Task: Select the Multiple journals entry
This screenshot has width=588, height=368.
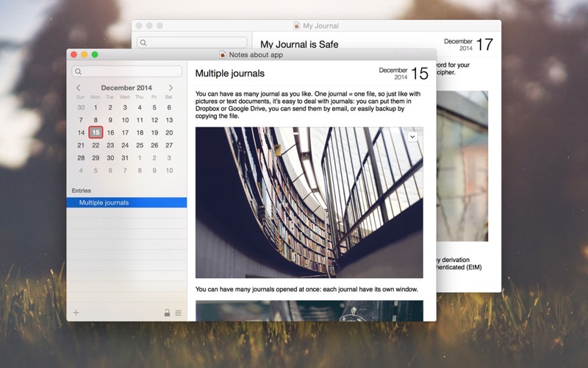Action: click(x=126, y=202)
